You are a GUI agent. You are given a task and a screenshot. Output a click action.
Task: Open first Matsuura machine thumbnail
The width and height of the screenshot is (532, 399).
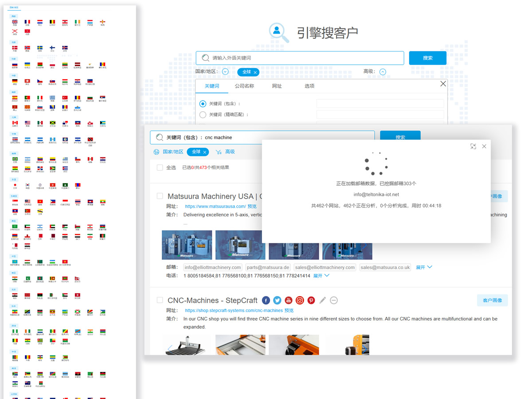tap(187, 245)
